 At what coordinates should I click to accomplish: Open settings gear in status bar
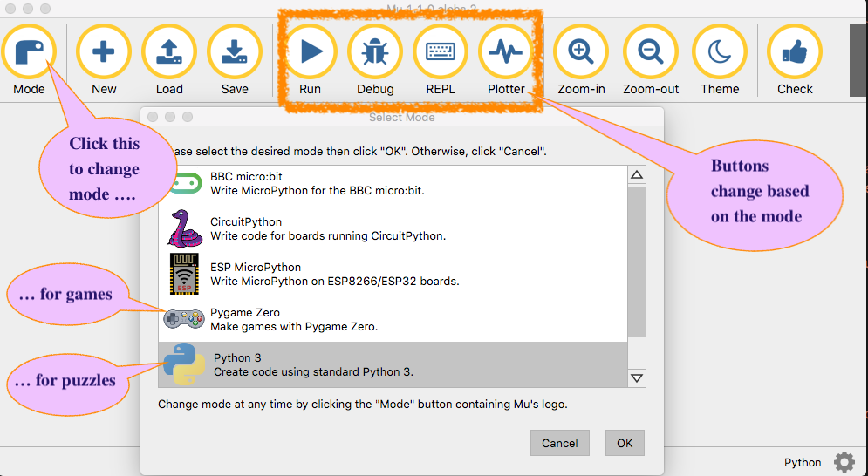click(x=844, y=462)
